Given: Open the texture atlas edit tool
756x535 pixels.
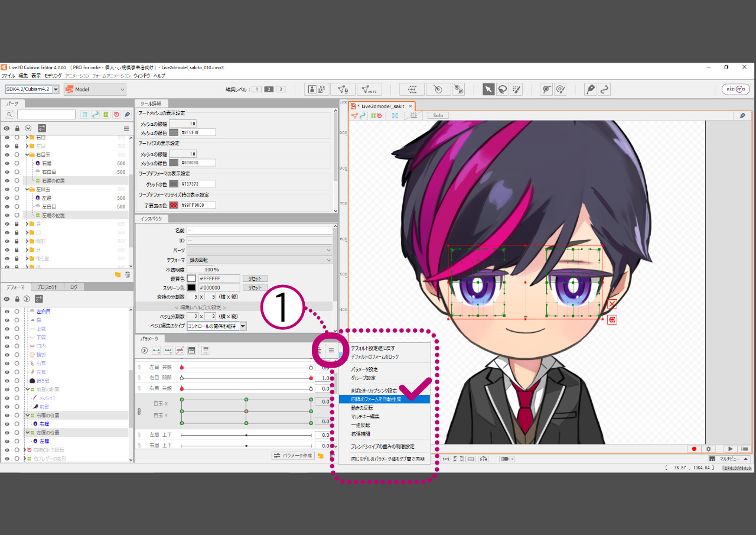Looking at the screenshot, I should pyautogui.click(x=317, y=89).
